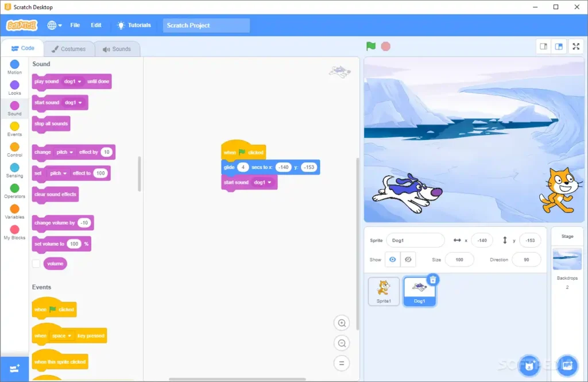Expand the pitch dropdown in change effect block
Image resolution: width=588 pixels, height=382 pixels.
point(64,152)
